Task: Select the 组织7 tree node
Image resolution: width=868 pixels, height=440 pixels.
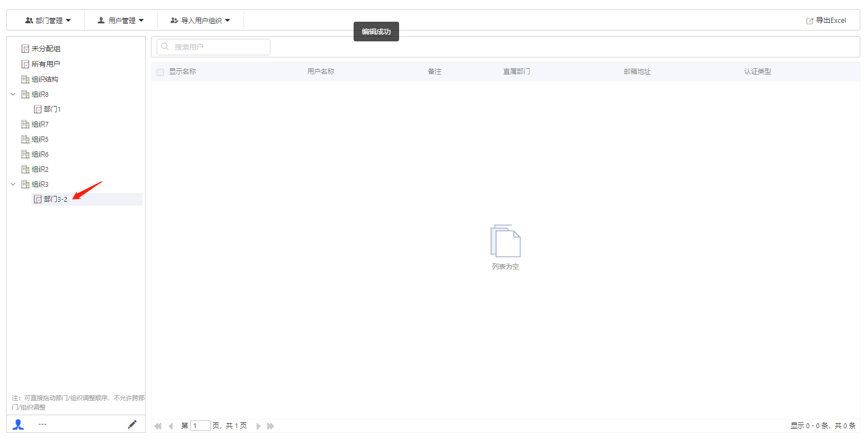Action: point(40,124)
